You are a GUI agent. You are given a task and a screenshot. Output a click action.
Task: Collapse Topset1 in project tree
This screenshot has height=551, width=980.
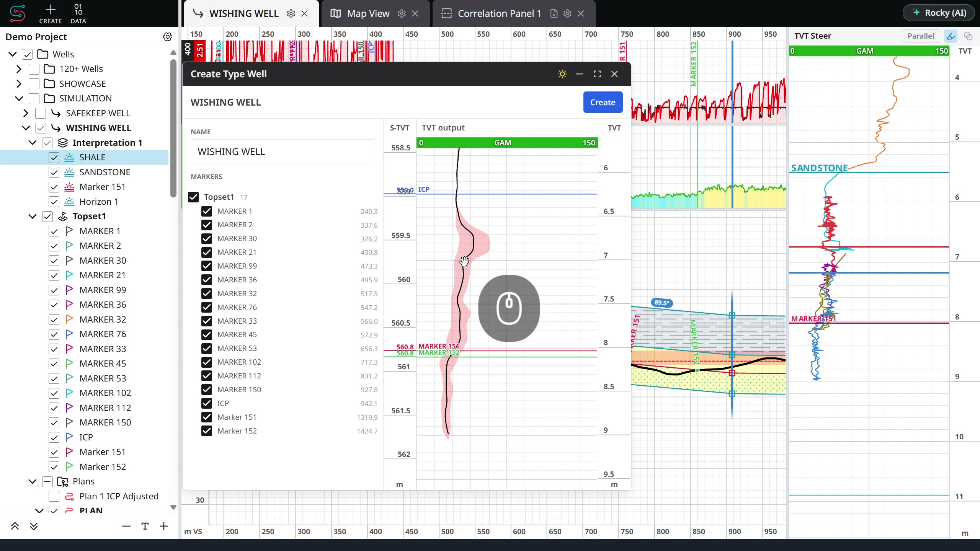pos(33,217)
